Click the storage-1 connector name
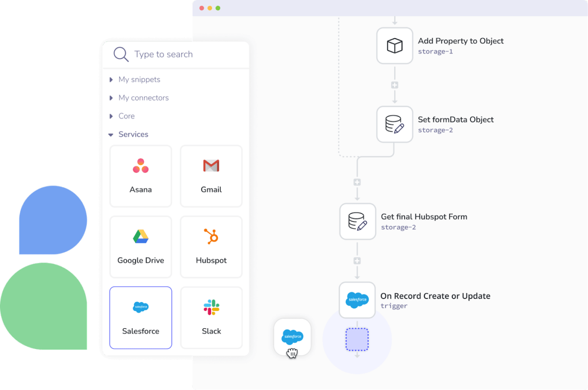The image size is (588, 390). click(435, 52)
